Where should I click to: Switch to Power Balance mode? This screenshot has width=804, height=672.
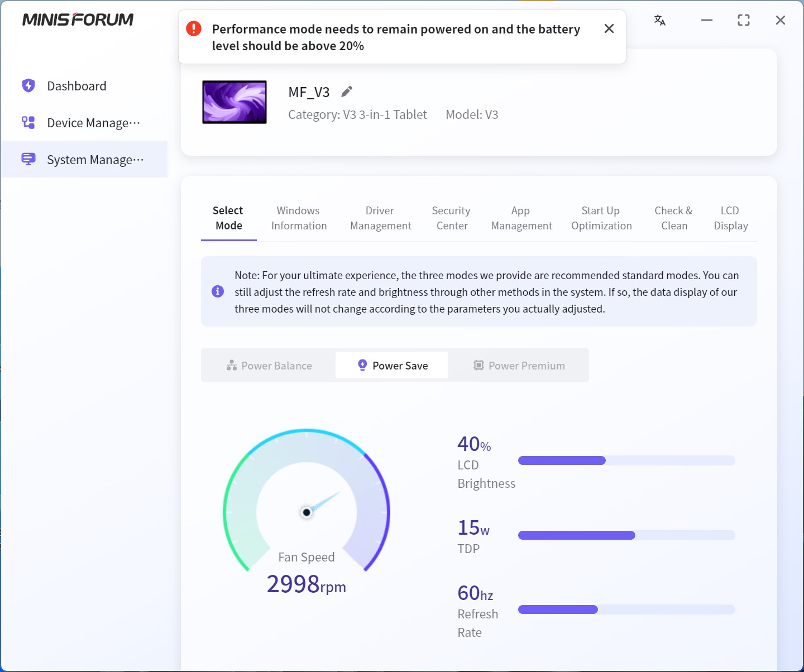point(269,366)
